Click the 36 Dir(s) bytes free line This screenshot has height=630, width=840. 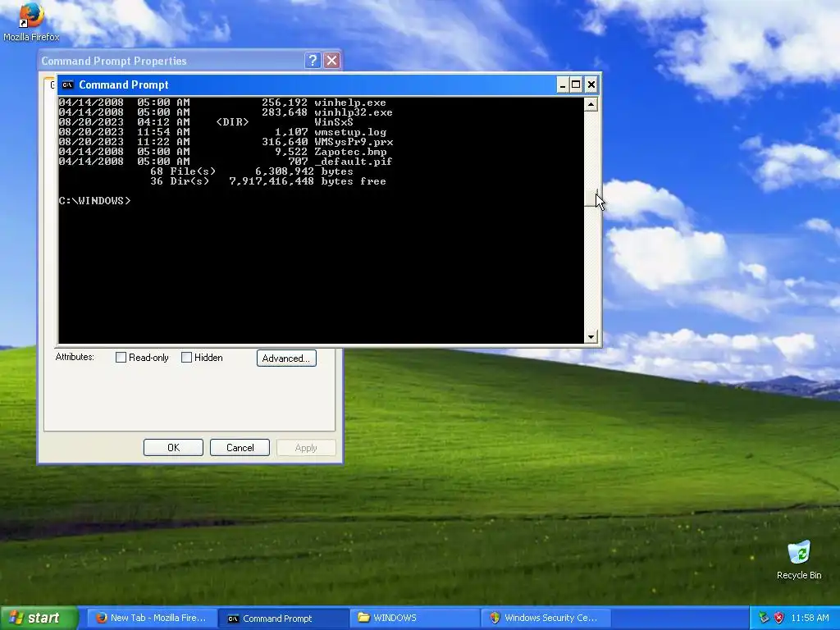[268, 181]
